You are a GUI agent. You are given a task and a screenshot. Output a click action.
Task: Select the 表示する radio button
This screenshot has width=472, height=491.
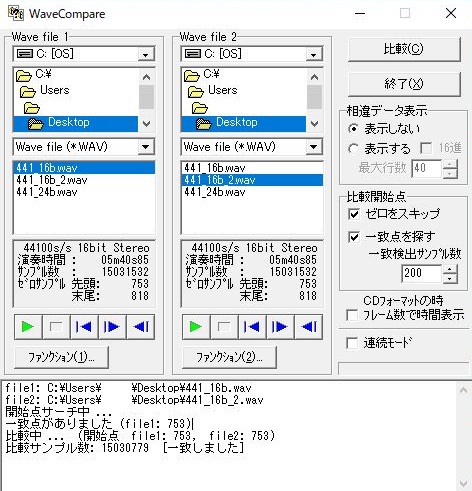pos(353,149)
